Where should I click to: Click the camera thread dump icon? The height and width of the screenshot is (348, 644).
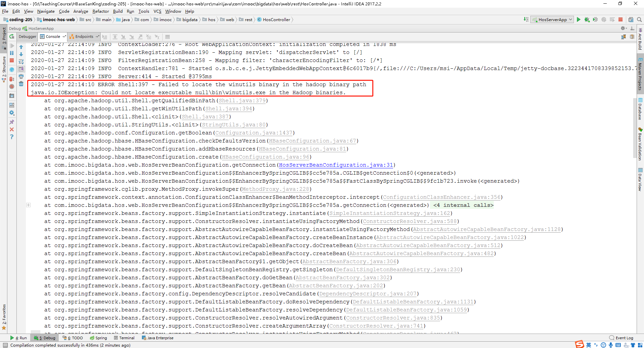[x=12, y=96]
